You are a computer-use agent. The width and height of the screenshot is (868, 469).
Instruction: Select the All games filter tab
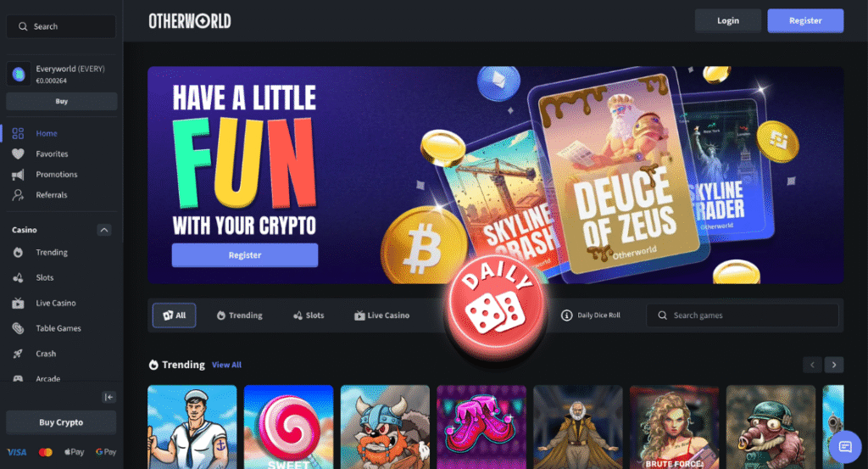[175, 315]
